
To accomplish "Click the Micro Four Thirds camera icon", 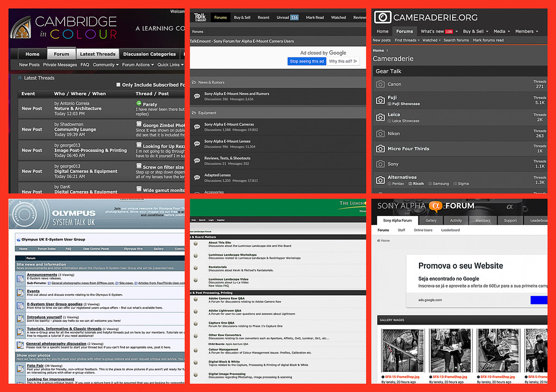I will coord(380,148).
